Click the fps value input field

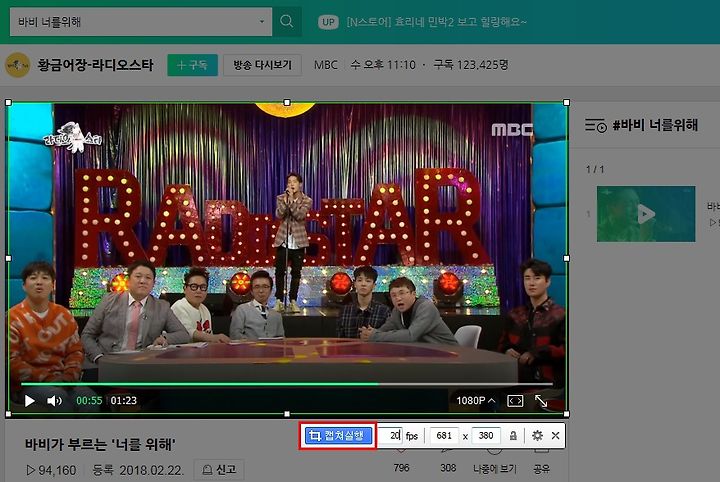(x=391, y=436)
